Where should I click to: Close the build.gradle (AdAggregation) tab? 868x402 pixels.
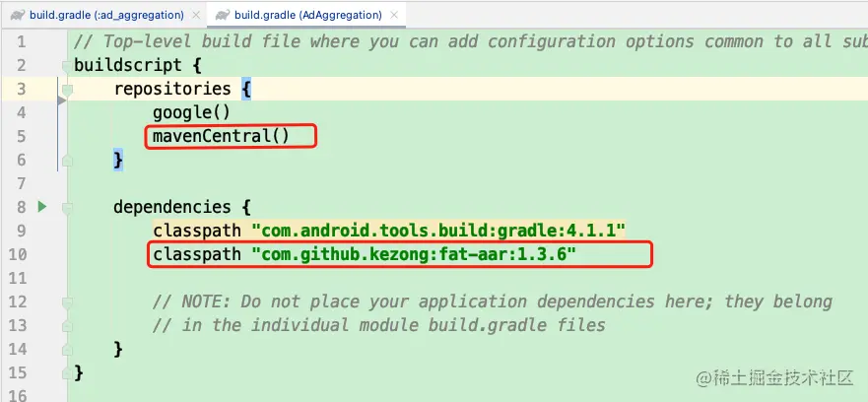point(393,16)
